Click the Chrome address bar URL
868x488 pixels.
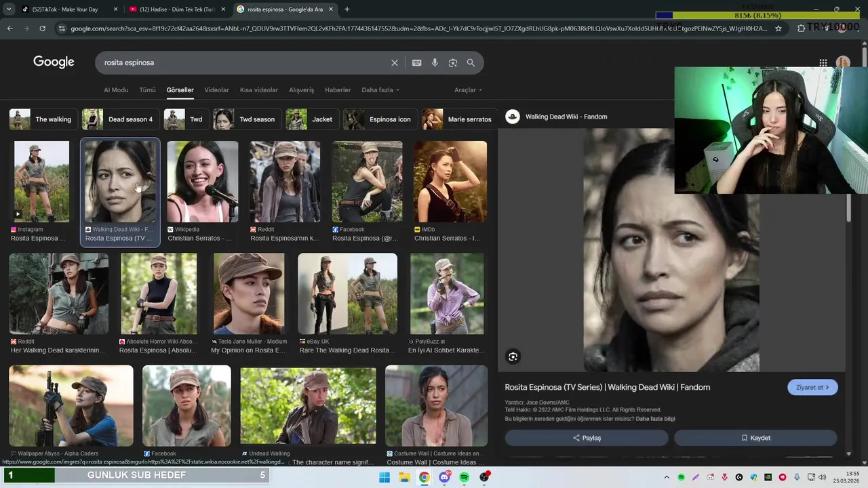[419, 28]
